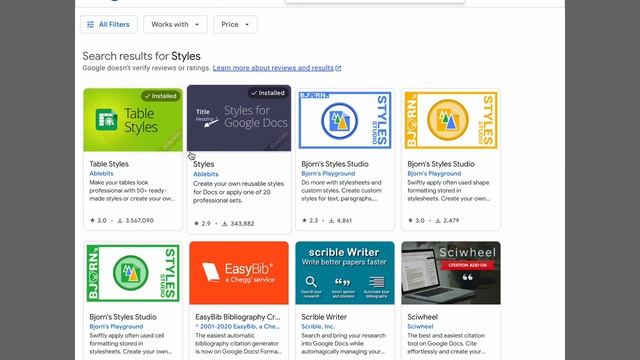Image resolution: width=640 pixels, height=360 pixels.
Task: Open the green Bjorn's Styles Studio thumbnail
Action: point(133,273)
